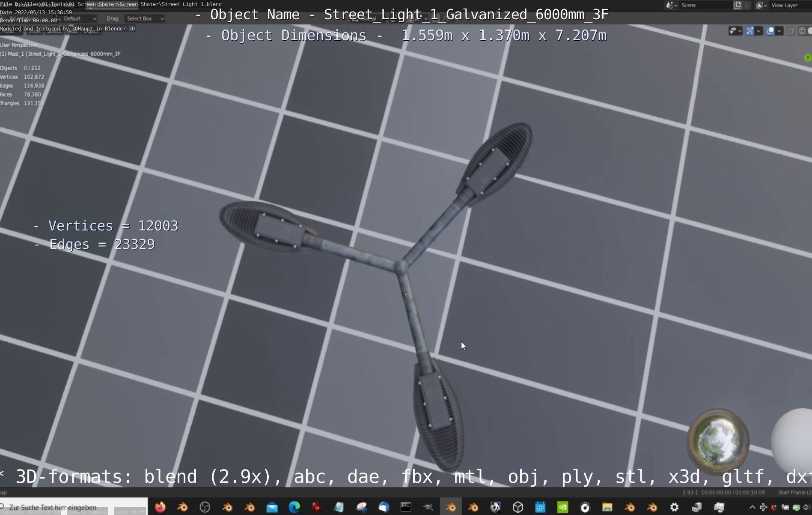Open the Object menu in viewport header

coord(91,31)
